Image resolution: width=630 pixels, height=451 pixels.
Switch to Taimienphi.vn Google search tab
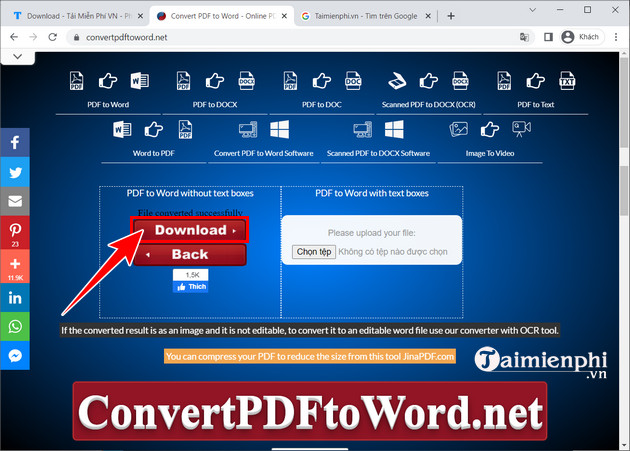tap(366, 16)
